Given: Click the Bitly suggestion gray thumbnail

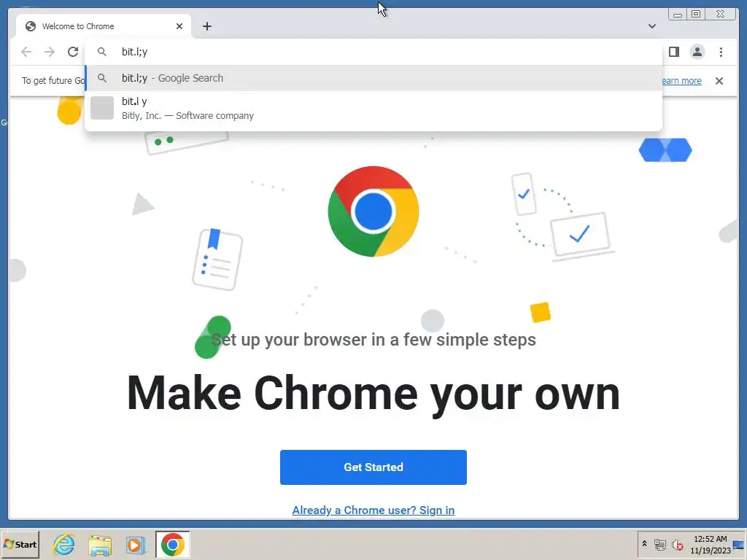Looking at the screenshot, I should click(x=102, y=108).
